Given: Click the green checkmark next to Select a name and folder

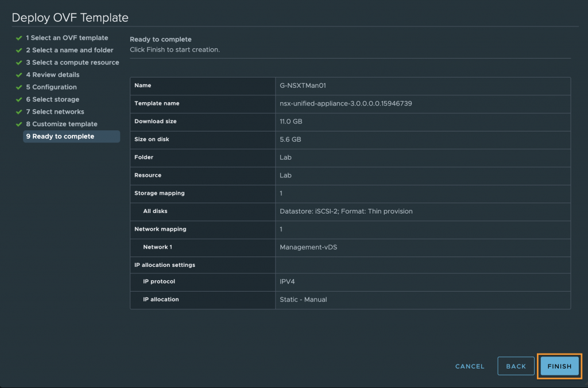Looking at the screenshot, I should pyautogui.click(x=19, y=51).
